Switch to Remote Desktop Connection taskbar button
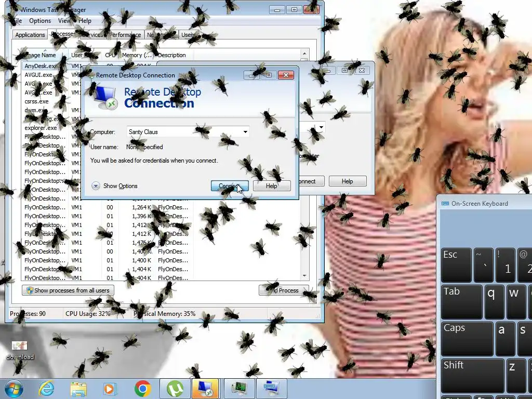 [205, 389]
